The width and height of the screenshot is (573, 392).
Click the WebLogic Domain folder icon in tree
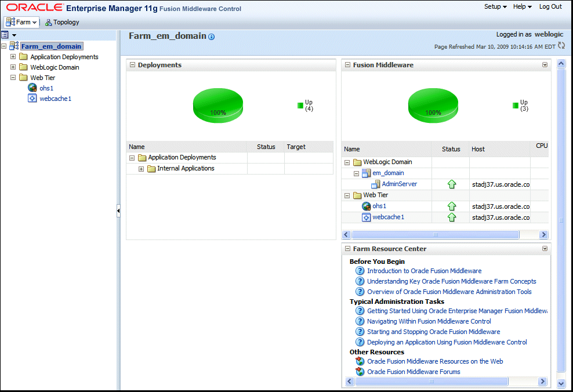click(23, 67)
